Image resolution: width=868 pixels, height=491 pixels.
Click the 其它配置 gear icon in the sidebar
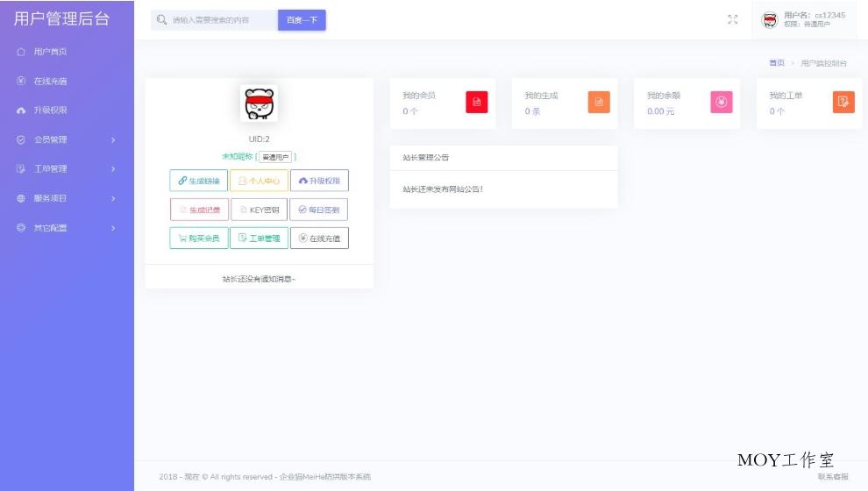pyautogui.click(x=21, y=227)
